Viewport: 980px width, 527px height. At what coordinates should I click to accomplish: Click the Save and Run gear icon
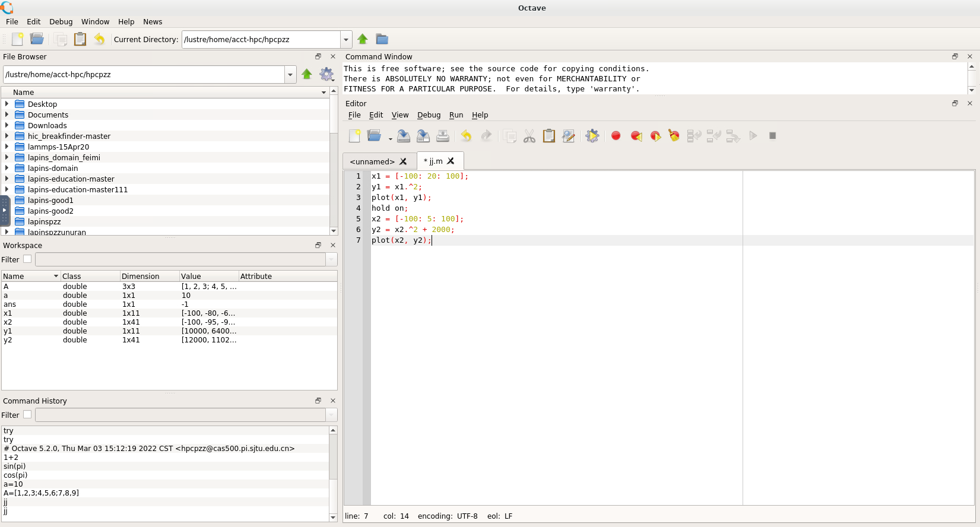coord(592,136)
